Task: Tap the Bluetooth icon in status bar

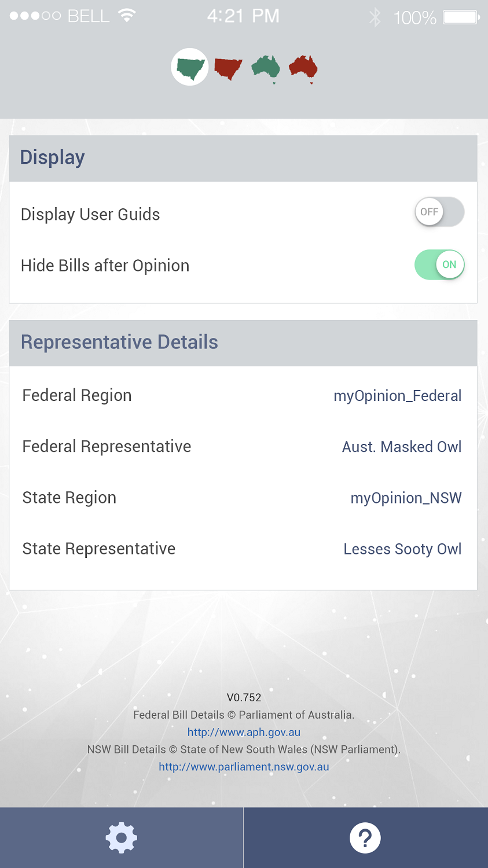Action: [375, 17]
